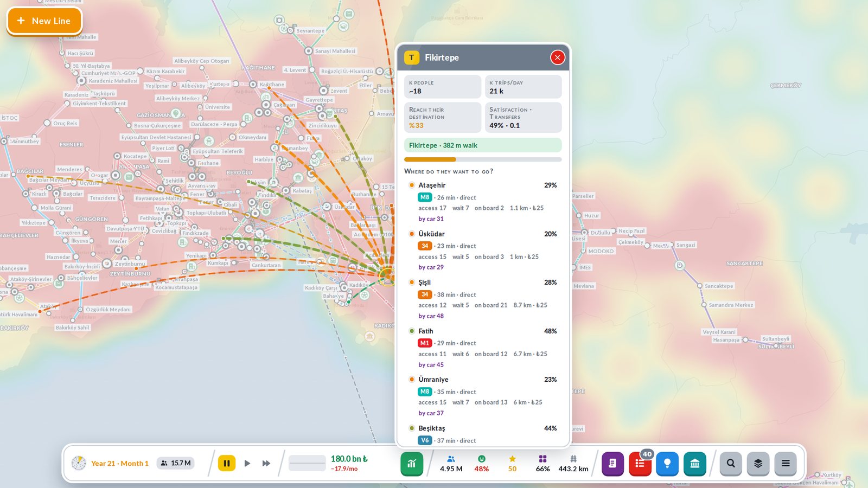Fast-forward the simulation
The width and height of the screenshot is (868, 488).
(x=266, y=463)
